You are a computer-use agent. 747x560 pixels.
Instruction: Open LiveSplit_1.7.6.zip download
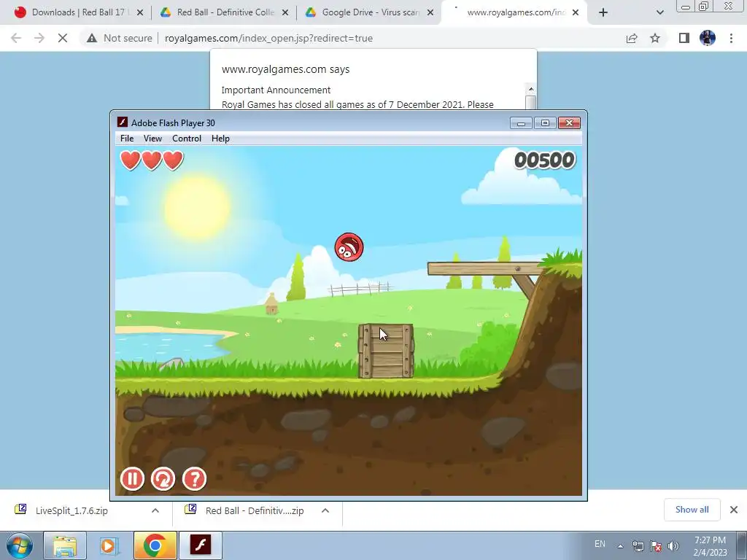[x=71, y=510]
